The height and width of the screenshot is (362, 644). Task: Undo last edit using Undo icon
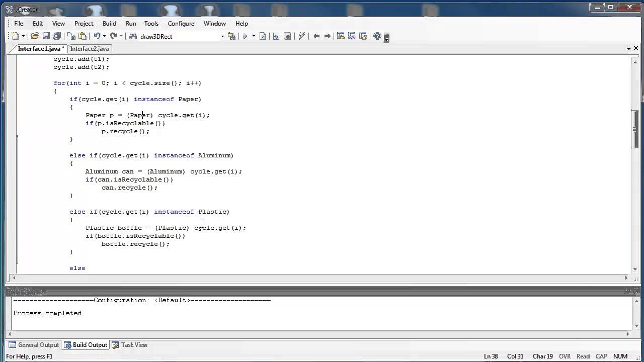point(97,36)
